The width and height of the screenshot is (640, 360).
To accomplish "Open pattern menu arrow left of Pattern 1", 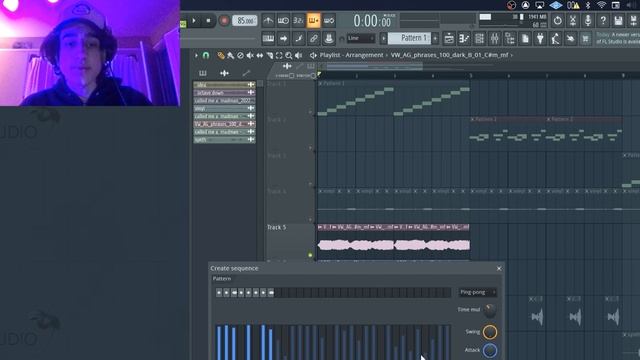I will (x=383, y=39).
